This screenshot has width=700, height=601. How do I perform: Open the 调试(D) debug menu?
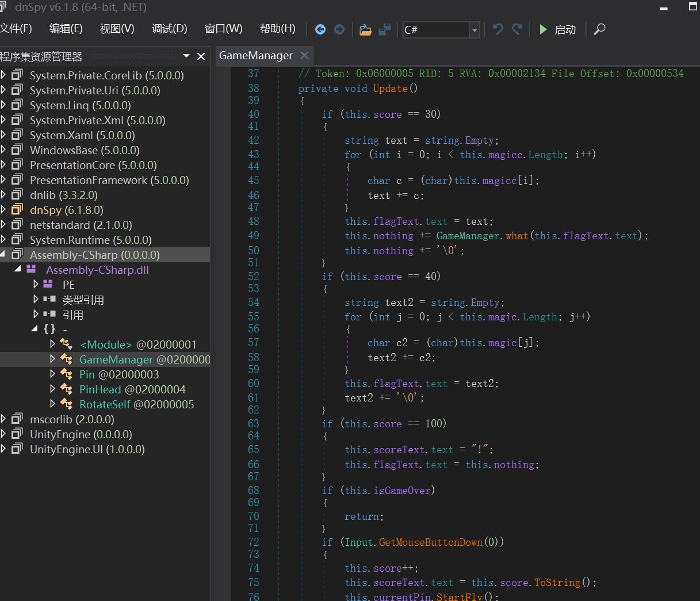click(x=169, y=29)
